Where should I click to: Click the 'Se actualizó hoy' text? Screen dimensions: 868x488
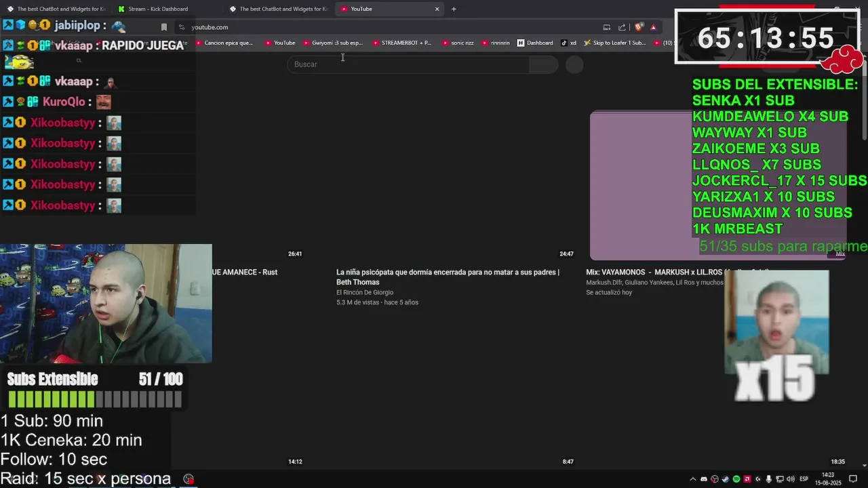(609, 293)
